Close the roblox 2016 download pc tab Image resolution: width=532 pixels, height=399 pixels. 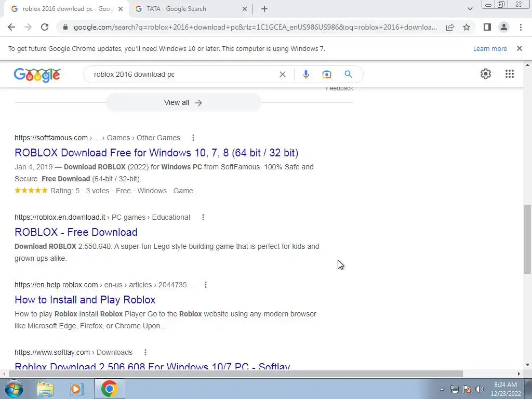[121, 9]
